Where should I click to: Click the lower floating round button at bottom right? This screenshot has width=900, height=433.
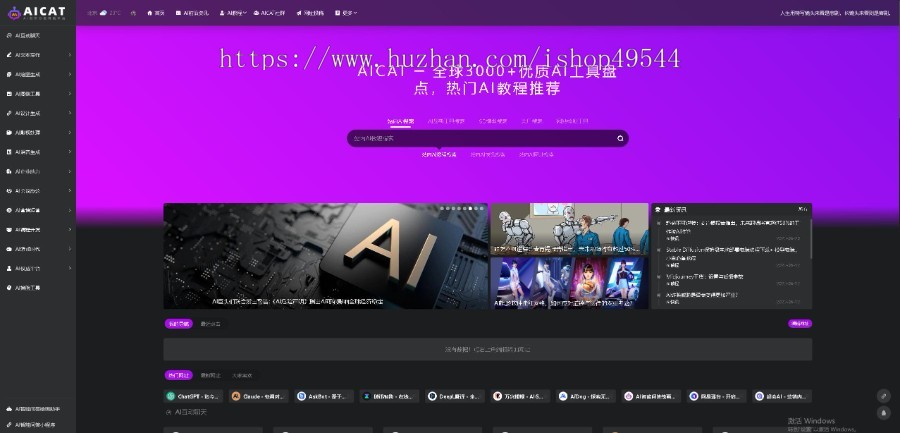tap(883, 412)
